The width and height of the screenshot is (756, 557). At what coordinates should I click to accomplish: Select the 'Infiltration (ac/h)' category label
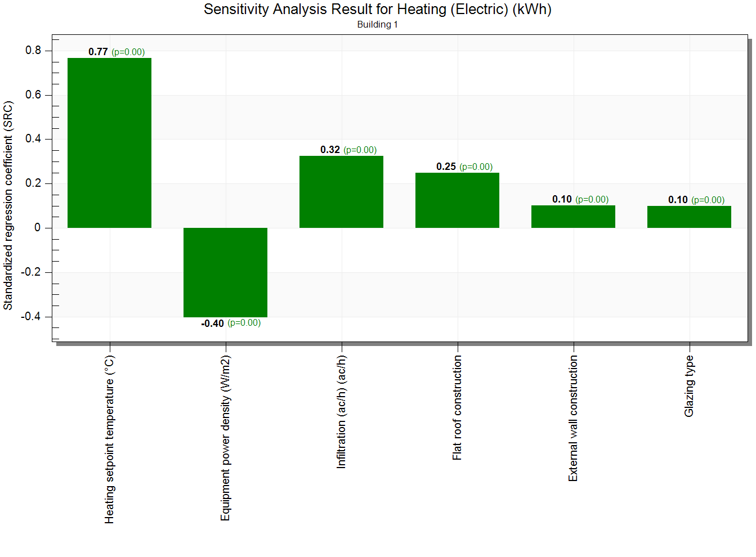[x=341, y=412]
